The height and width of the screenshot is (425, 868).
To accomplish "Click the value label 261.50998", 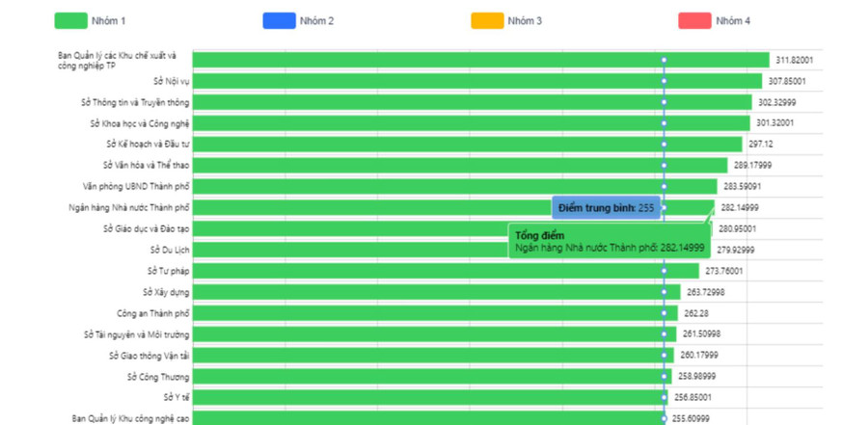I will click(x=702, y=334).
